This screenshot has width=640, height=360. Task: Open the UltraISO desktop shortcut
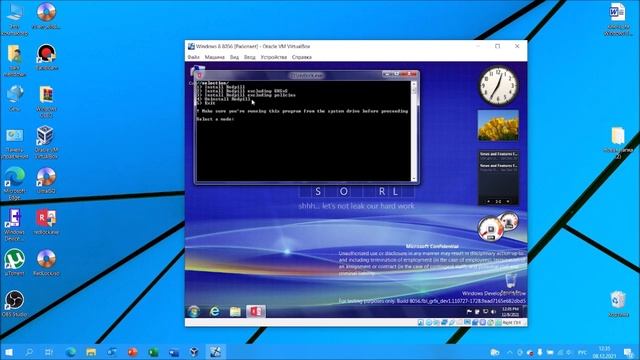point(46,180)
